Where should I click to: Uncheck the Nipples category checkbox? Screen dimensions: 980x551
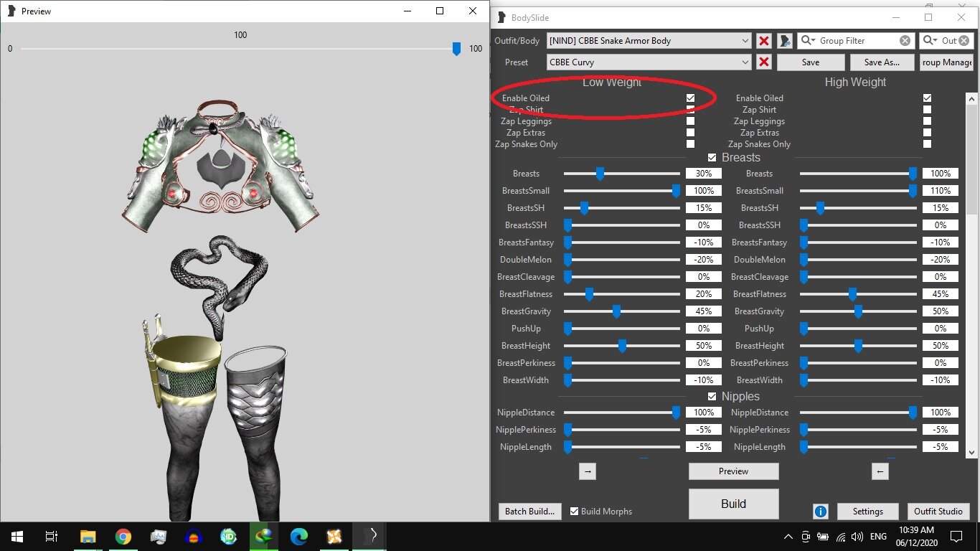[712, 397]
